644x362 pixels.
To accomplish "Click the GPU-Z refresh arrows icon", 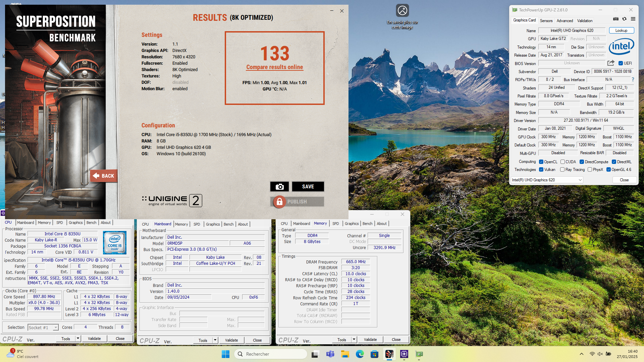I will click(624, 19).
